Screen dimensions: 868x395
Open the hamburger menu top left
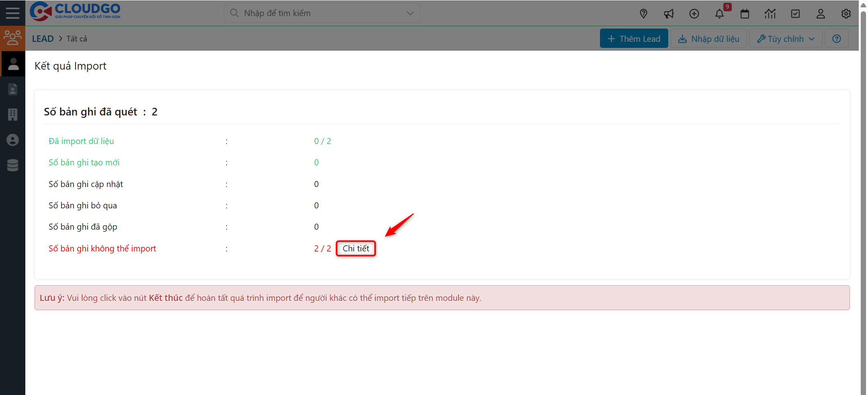12,12
